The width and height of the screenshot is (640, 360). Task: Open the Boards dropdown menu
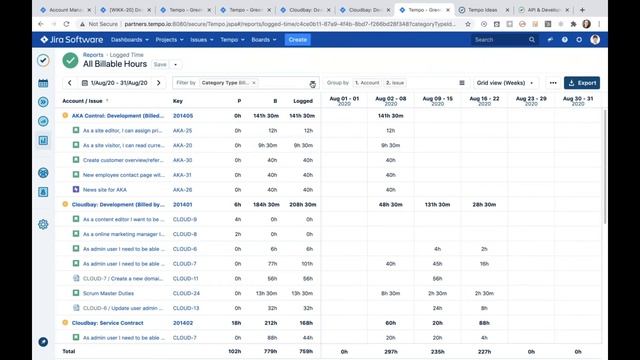coord(264,40)
